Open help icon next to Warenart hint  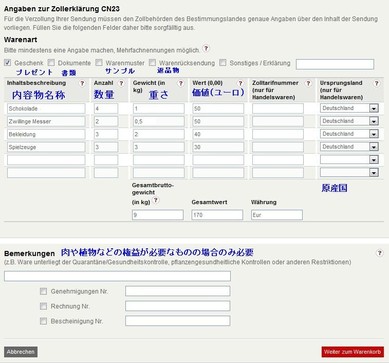click(x=206, y=48)
